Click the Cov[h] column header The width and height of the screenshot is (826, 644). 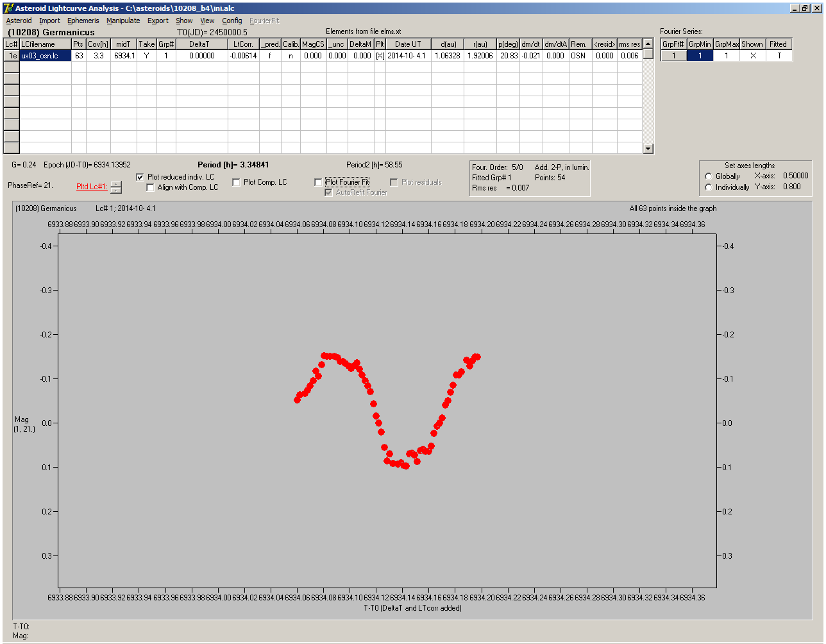coord(98,44)
